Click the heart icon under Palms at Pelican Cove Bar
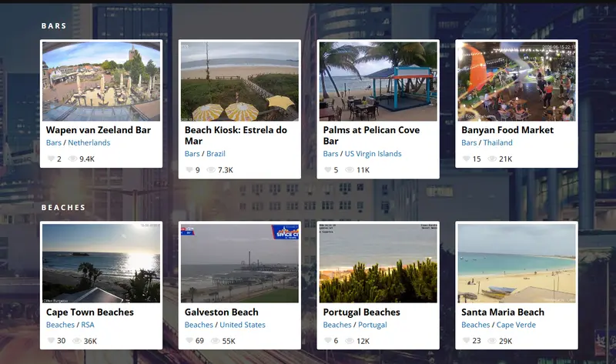This screenshot has height=364, width=616. [328, 169]
